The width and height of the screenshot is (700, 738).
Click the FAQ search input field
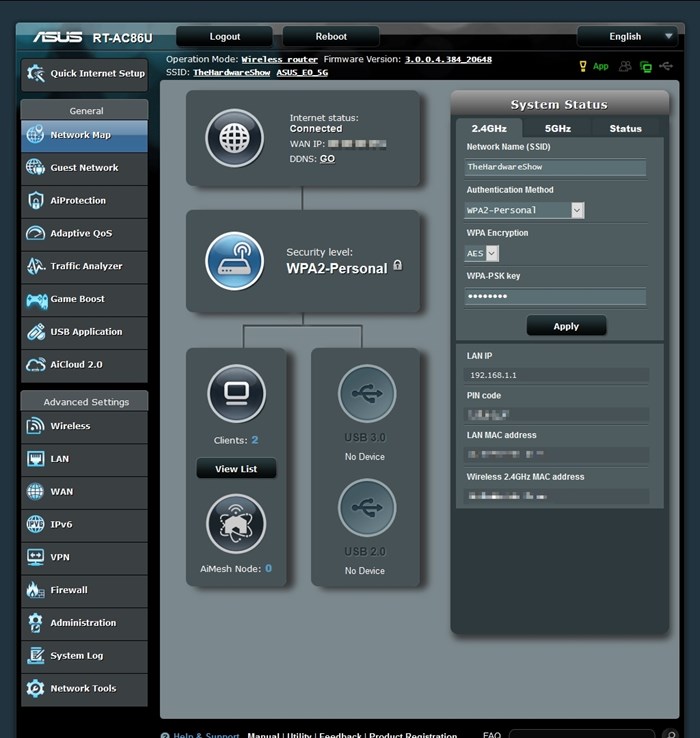[x=581, y=734]
